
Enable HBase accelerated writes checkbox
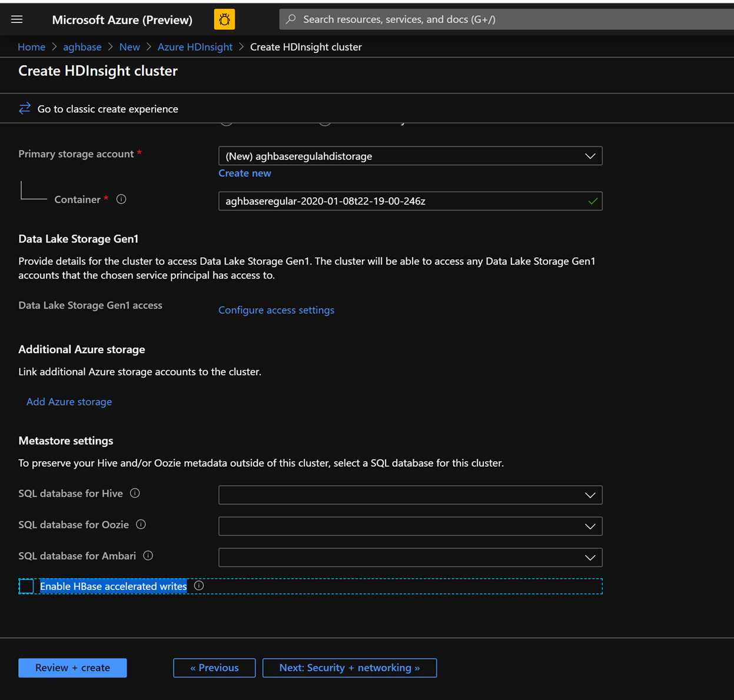tap(26, 586)
